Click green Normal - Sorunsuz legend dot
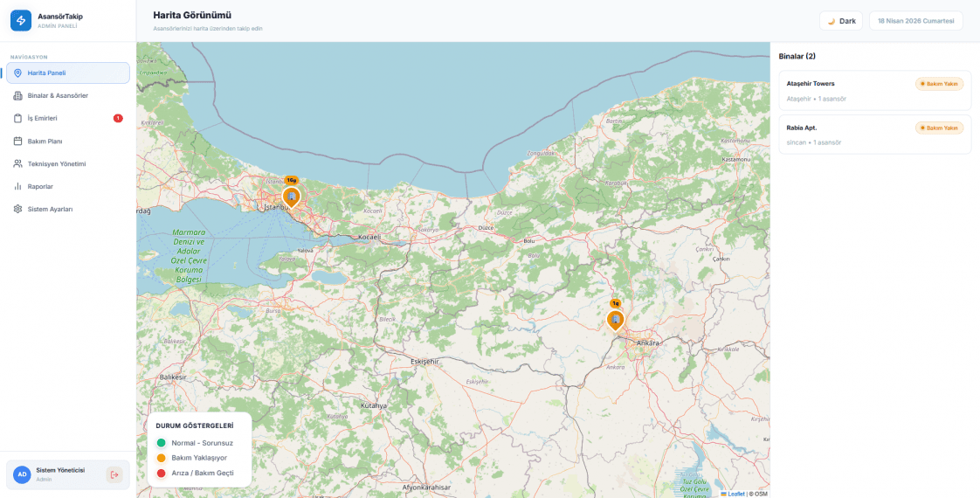Screen dimensions: 980x498 pyautogui.click(x=162, y=443)
